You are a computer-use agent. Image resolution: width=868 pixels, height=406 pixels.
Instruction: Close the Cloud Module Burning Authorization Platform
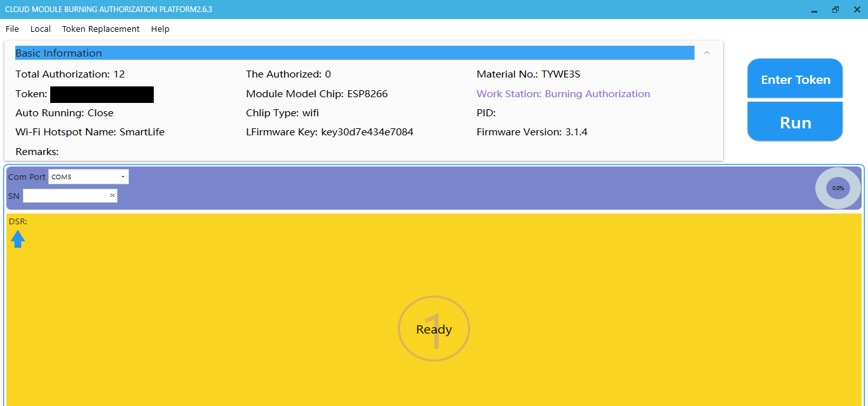click(857, 10)
